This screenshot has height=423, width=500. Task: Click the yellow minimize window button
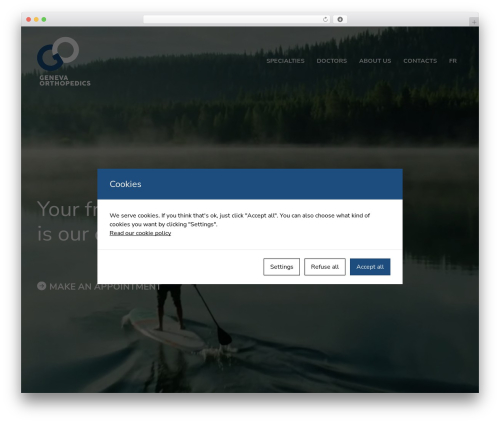(36, 19)
